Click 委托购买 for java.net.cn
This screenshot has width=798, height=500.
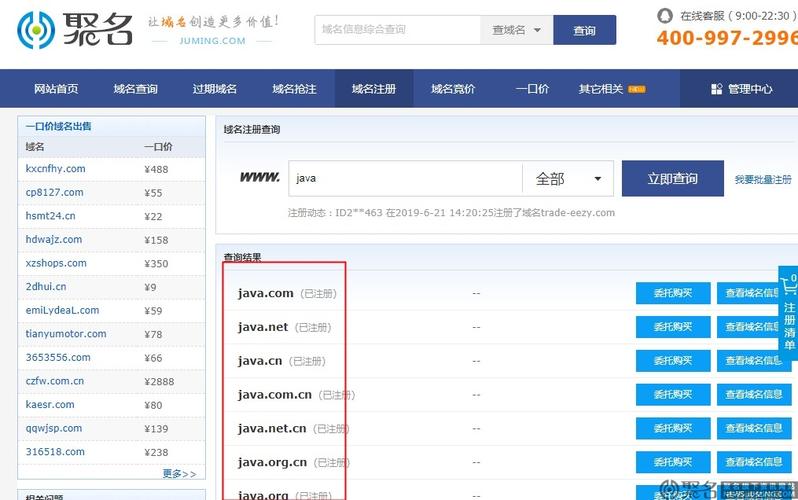tap(673, 428)
